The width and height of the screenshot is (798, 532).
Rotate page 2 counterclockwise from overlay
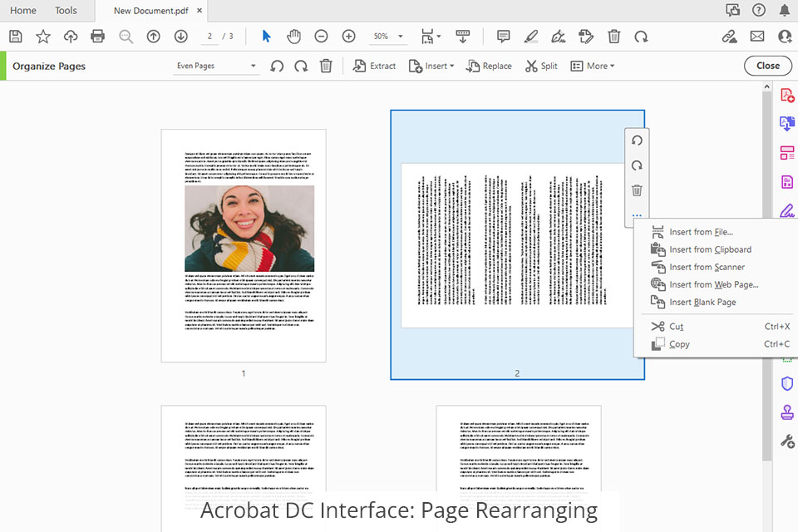coord(637,140)
